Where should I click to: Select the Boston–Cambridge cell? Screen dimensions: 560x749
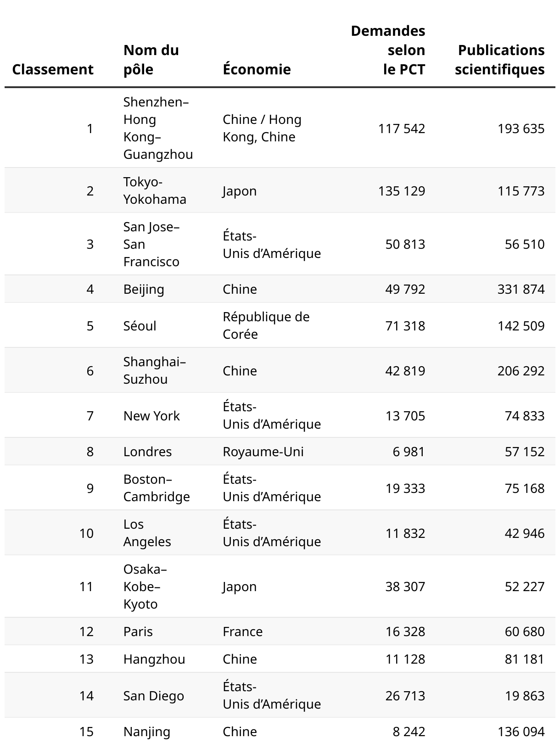156,488
